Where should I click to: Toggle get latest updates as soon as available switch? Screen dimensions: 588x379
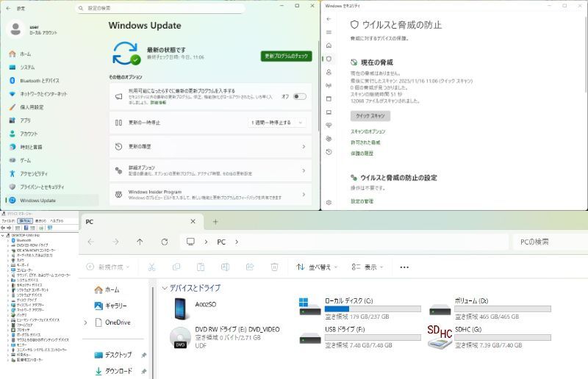coord(300,96)
